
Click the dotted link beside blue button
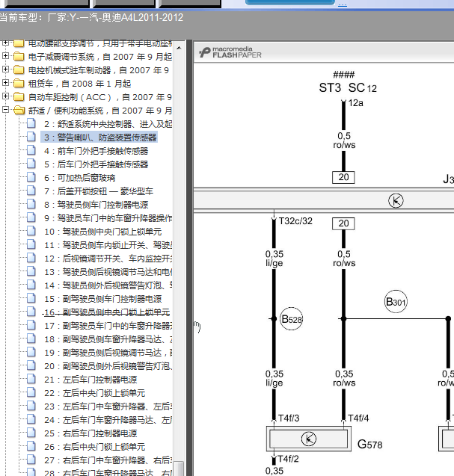[x=343, y=4]
